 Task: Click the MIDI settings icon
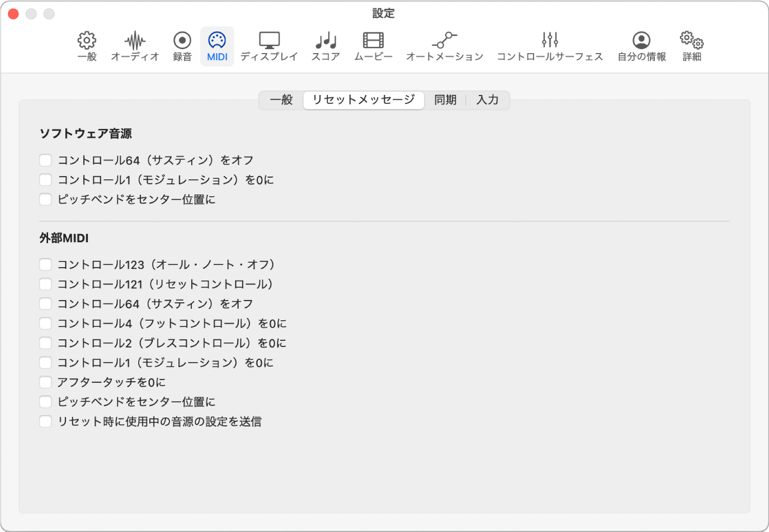[217, 46]
